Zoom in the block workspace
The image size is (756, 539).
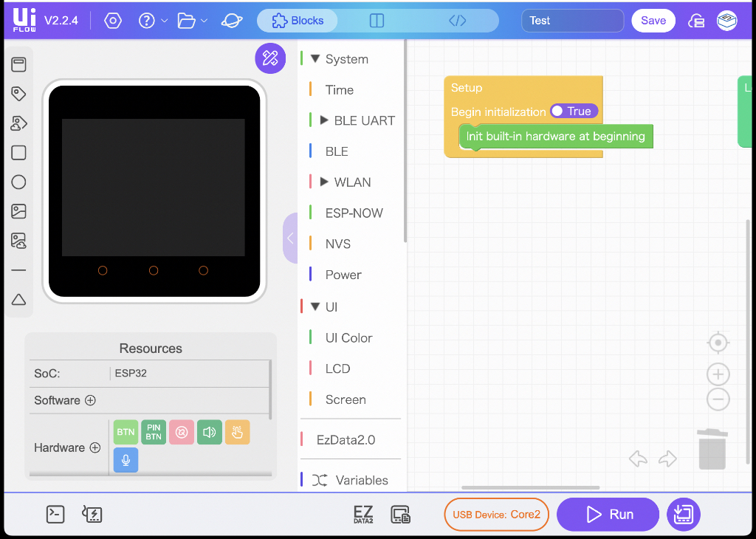(x=718, y=374)
